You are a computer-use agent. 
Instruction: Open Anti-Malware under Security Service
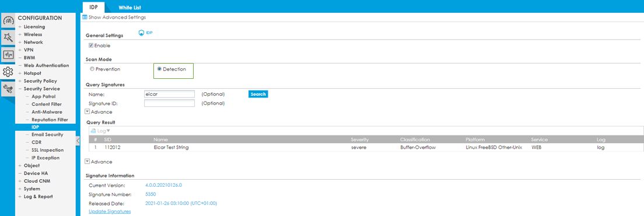coord(47,112)
